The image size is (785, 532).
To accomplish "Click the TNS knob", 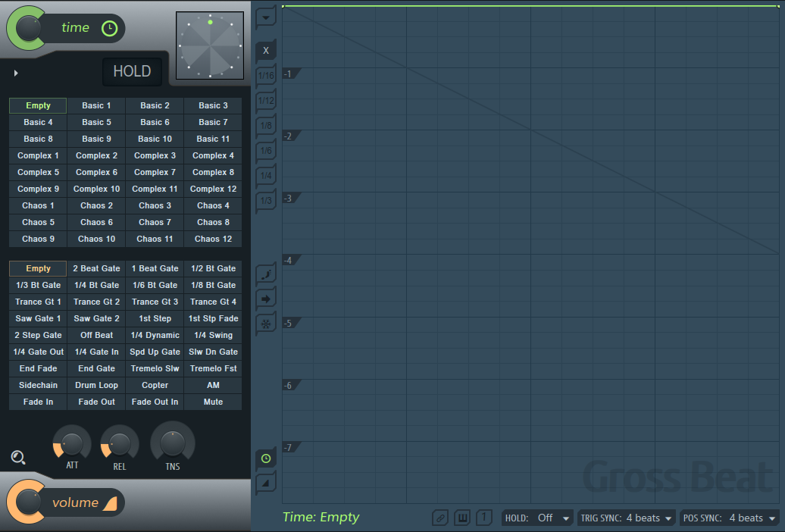I will click(173, 443).
